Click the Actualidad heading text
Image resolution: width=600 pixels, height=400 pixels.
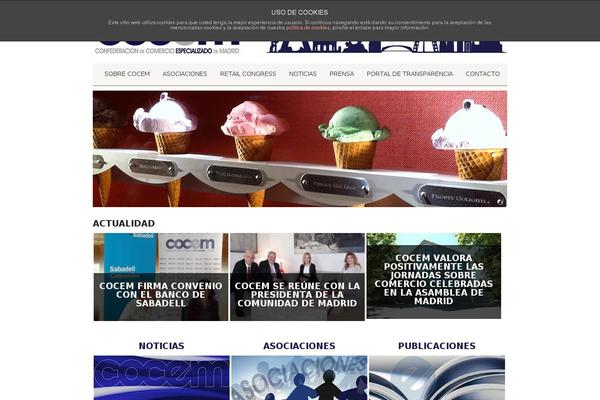124,223
